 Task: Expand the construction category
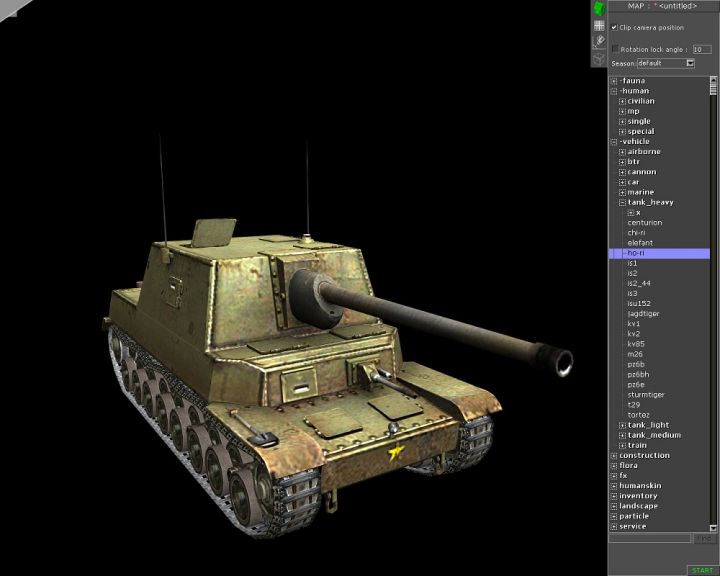pyautogui.click(x=614, y=456)
